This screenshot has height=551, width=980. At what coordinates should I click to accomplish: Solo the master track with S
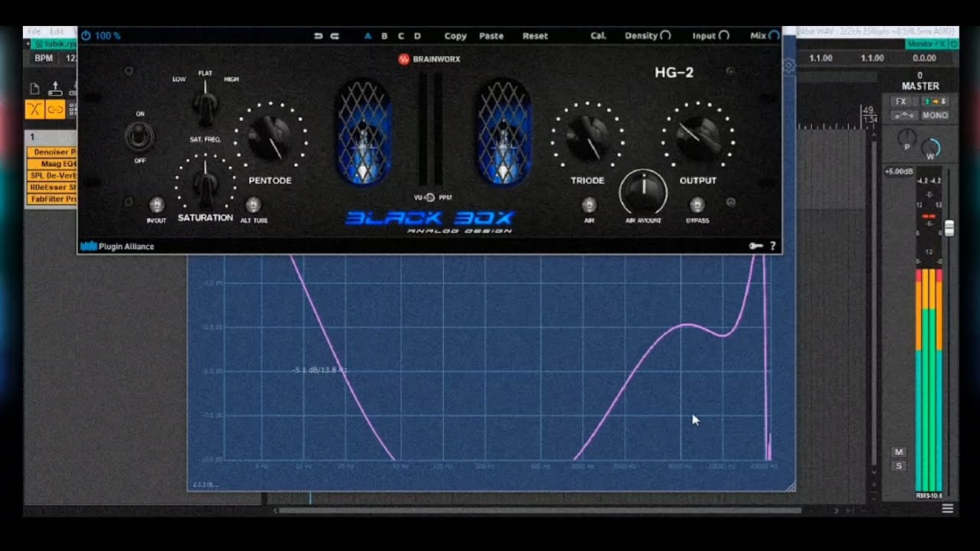tap(899, 466)
